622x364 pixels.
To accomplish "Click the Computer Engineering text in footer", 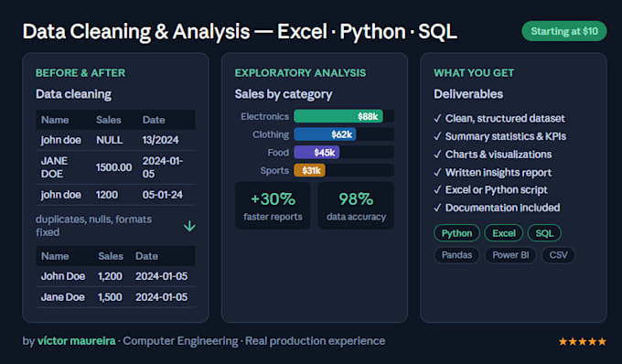I will (x=180, y=341).
